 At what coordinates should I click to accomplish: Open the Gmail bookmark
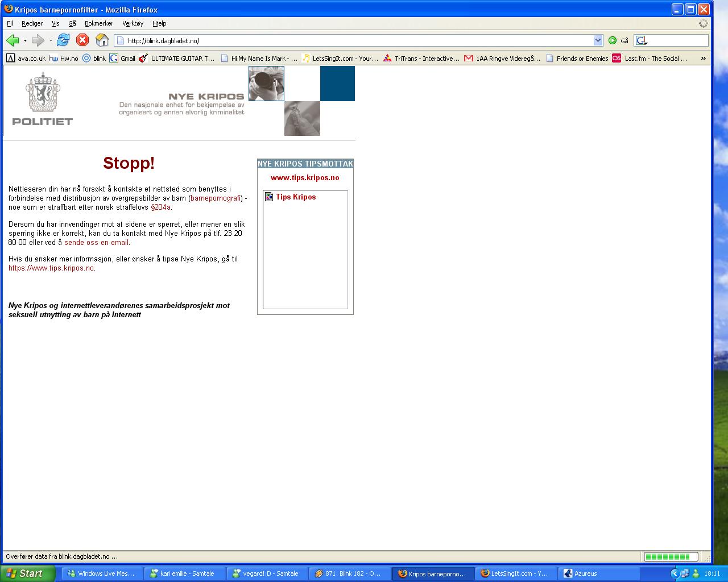pos(123,58)
